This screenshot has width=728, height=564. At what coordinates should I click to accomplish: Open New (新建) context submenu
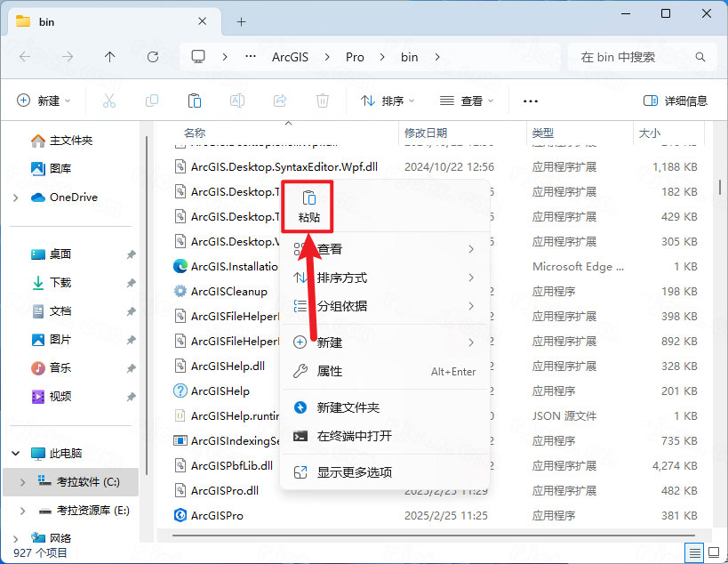click(384, 342)
